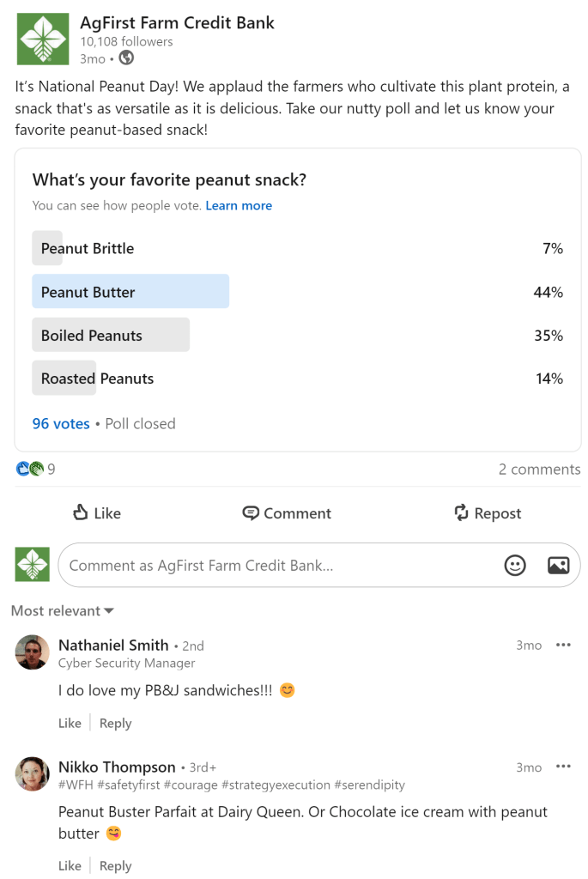This screenshot has width=588, height=879.
Task: Click the AgFirst logo beside the post header
Action: tap(42, 39)
